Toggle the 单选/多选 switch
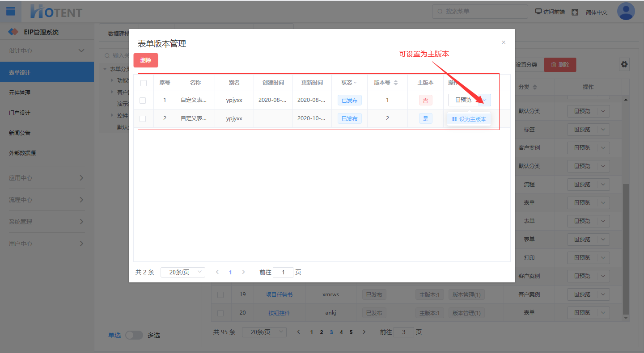Image resolution: width=644 pixels, height=353 pixels. [134, 335]
